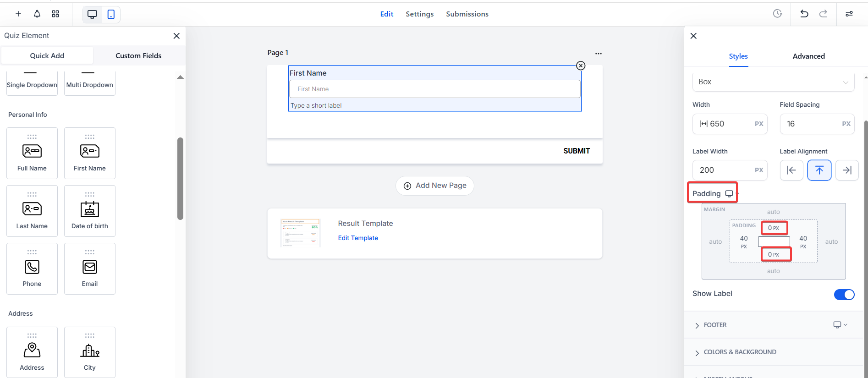Screen dimensions: 868x378
Task: Toggle the Show Label switch
Action: (844, 295)
